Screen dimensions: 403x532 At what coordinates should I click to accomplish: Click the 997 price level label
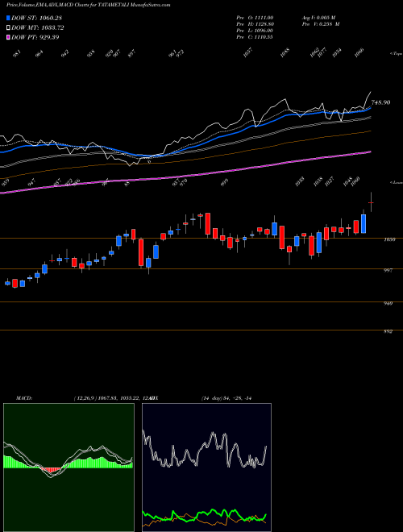pos(388,270)
